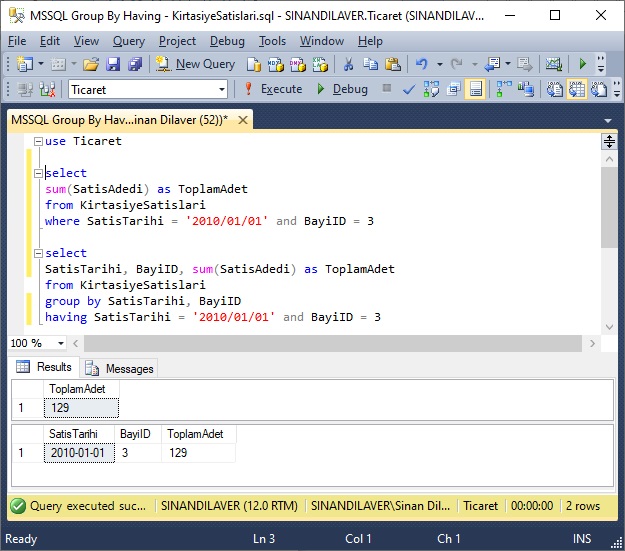Open the Window menu

point(322,41)
